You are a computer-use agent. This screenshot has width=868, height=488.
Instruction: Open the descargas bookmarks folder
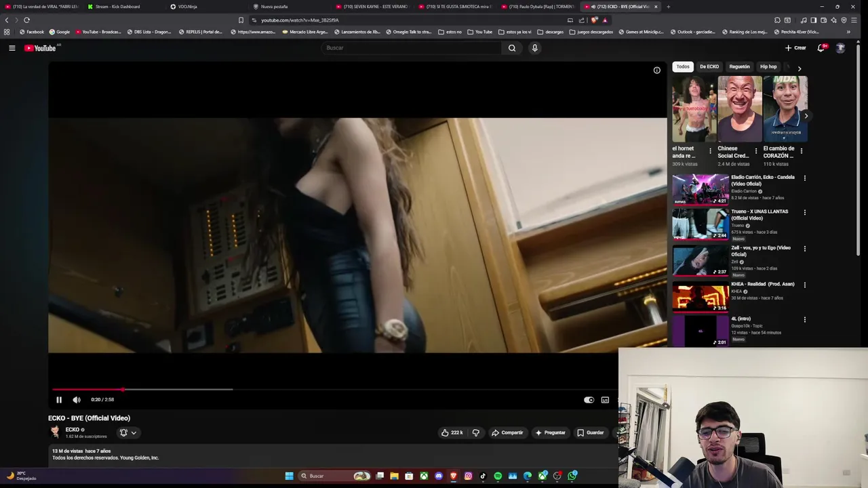pos(551,32)
